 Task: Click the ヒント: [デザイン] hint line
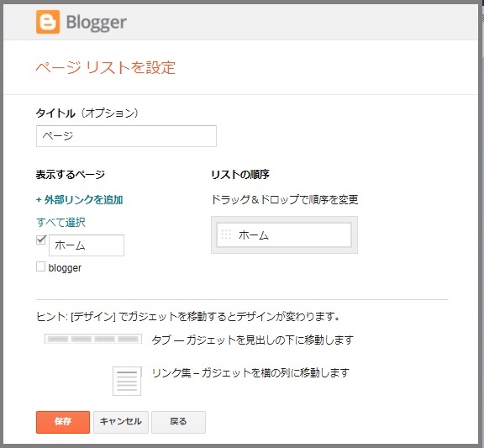(x=188, y=317)
